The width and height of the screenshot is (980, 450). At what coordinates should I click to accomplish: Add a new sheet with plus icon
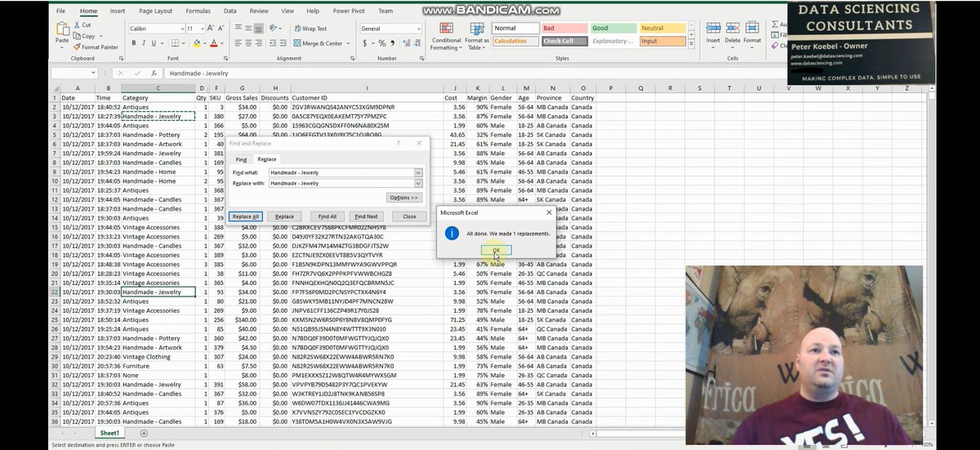(144, 433)
